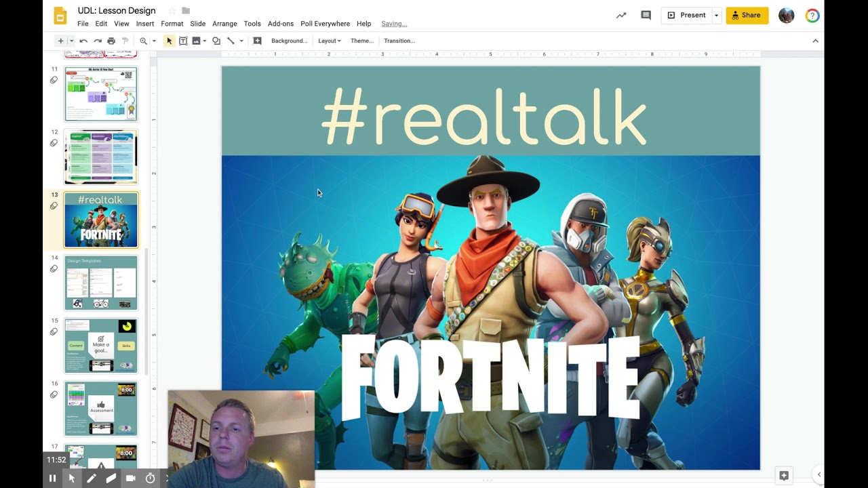This screenshot has width=868, height=488.
Task: Open the Background options
Action: coord(290,41)
